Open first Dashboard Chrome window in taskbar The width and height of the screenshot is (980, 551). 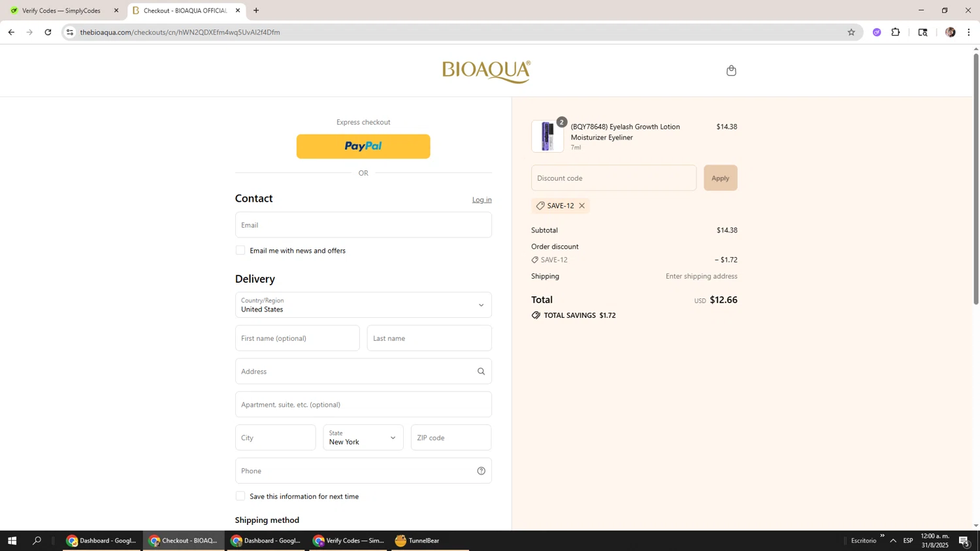102,541
